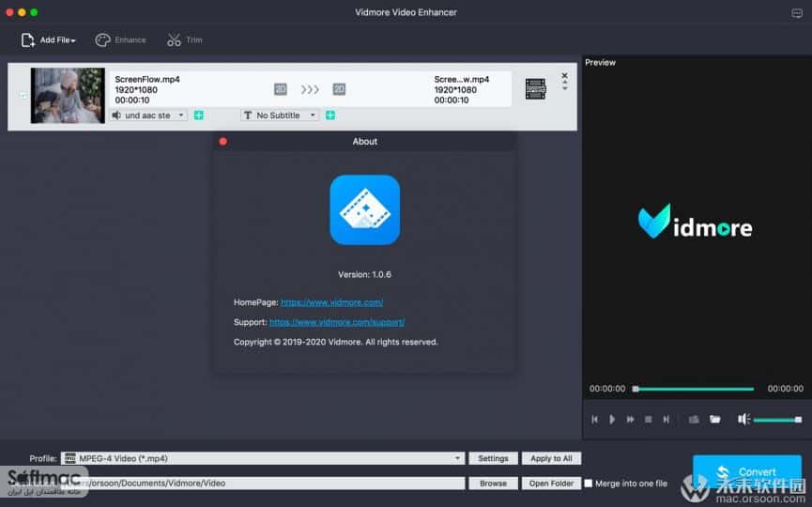Click the Version: 1.0.6 text
The height and width of the screenshot is (507, 812).
click(364, 274)
